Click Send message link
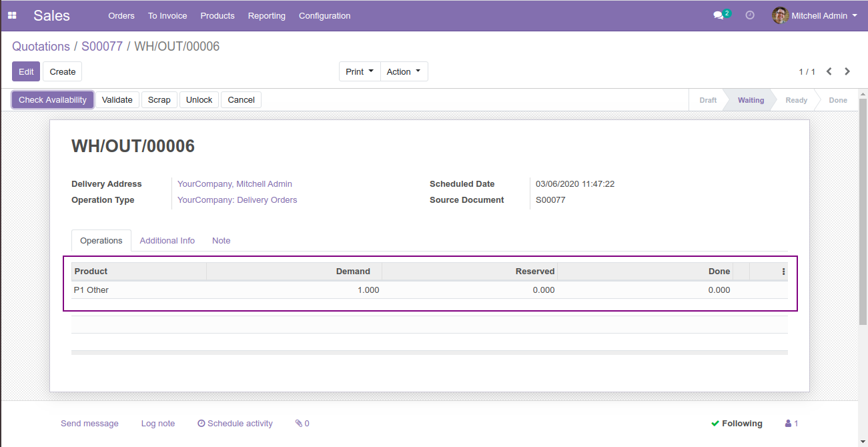This screenshot has width=868, height=447. coord(89,424)
